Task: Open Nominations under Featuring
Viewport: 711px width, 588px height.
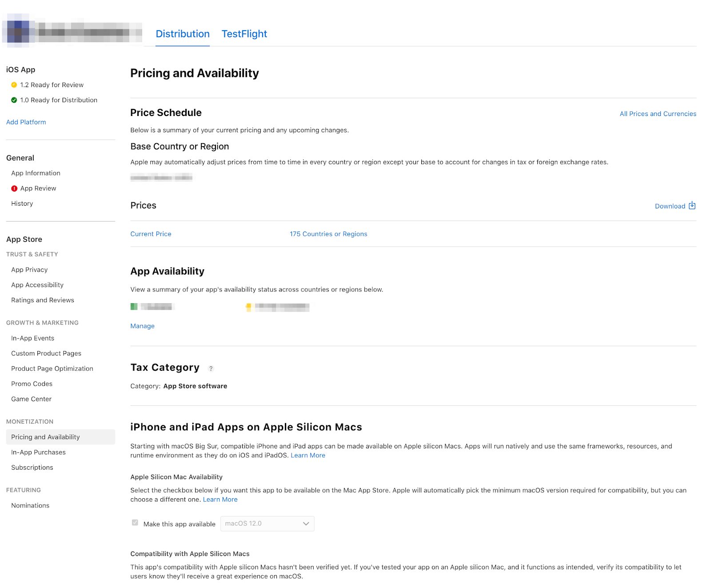Action: click(x=30, y=506)
